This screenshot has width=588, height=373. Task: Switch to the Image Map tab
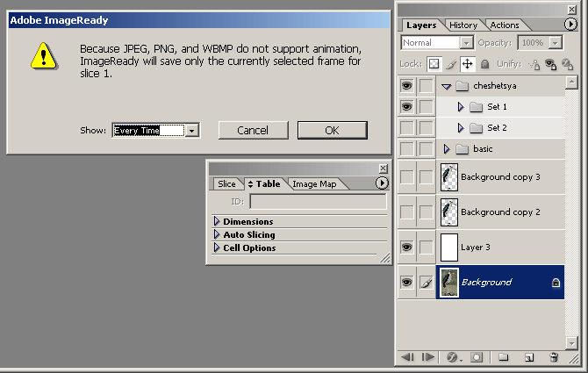tap(314, 184)
